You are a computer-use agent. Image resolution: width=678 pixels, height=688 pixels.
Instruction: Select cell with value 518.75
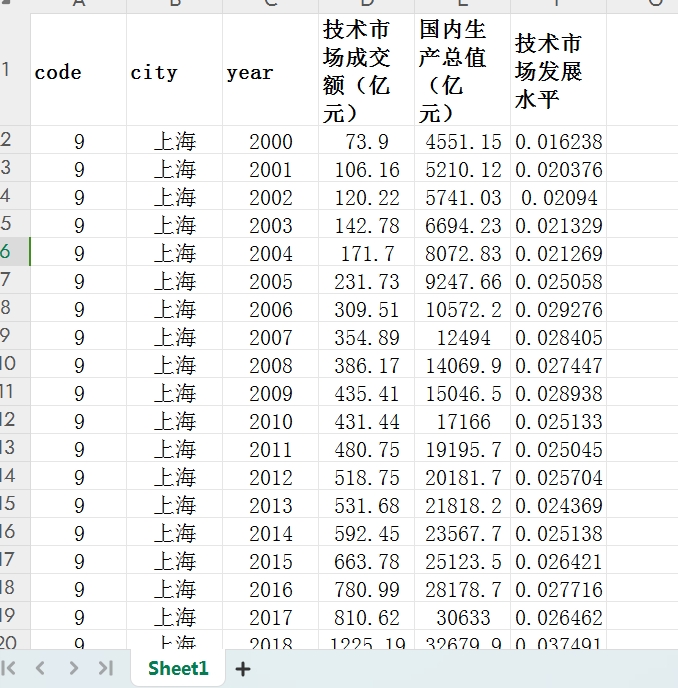(366, 477)
